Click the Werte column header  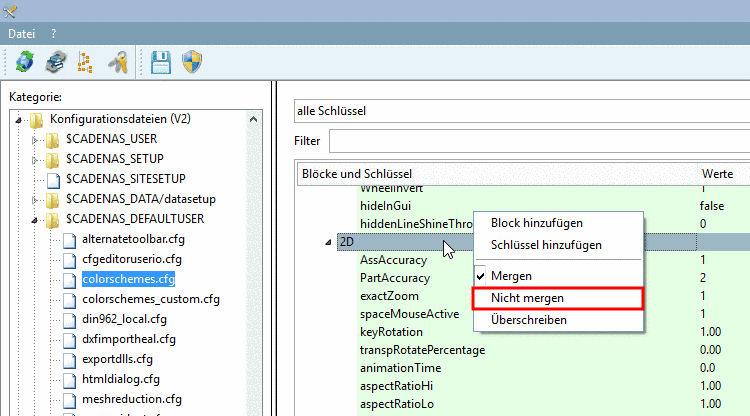723,174
